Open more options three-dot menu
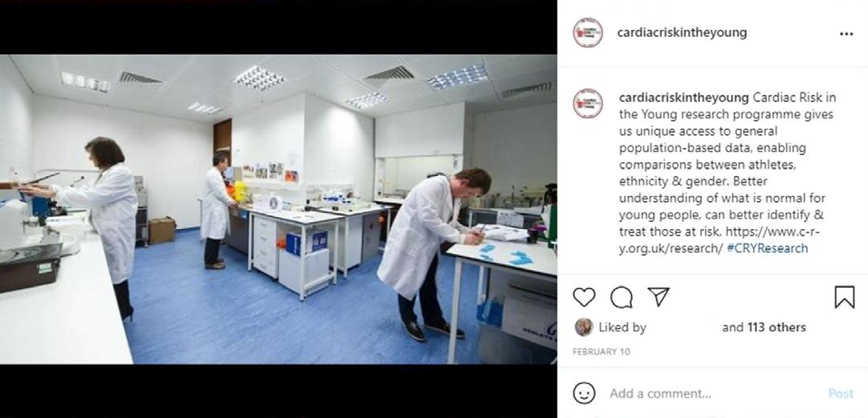The image size is (868, 418). point(846,33)
